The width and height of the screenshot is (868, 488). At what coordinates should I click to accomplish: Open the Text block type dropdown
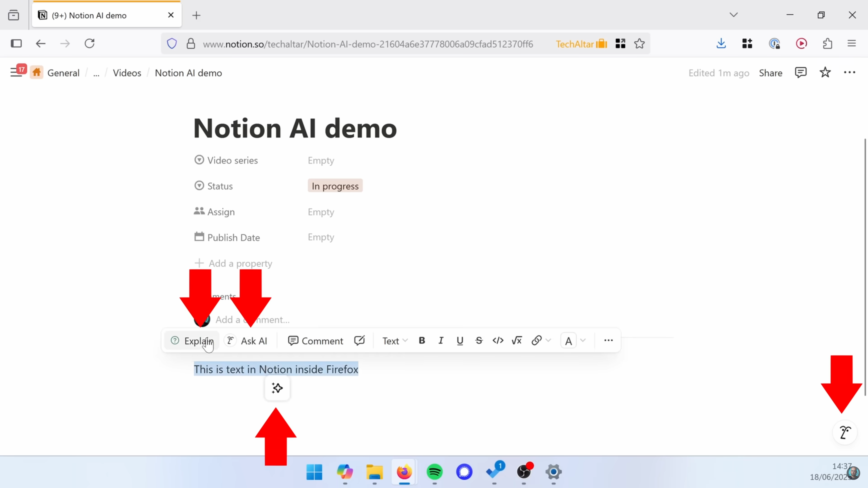click(x=394, y=341)
